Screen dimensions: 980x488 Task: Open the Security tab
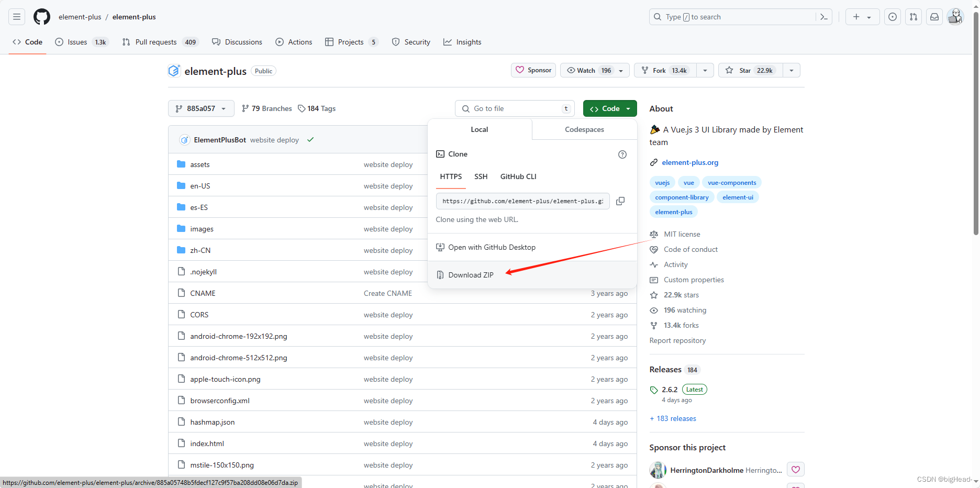(411, 42)
